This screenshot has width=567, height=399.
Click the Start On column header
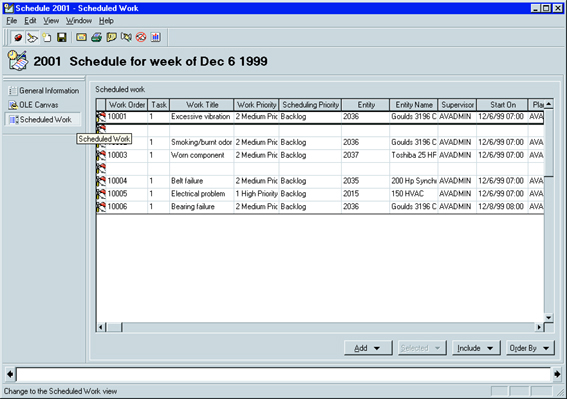(x=503, y=105)
